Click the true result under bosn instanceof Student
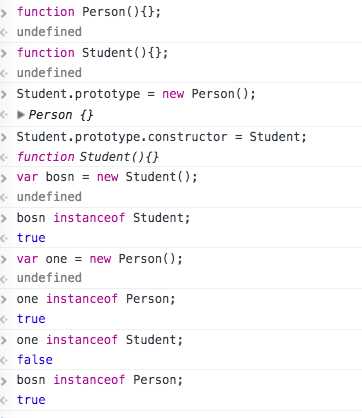This screenshot has height=418, width=362. tap(31, 238)
